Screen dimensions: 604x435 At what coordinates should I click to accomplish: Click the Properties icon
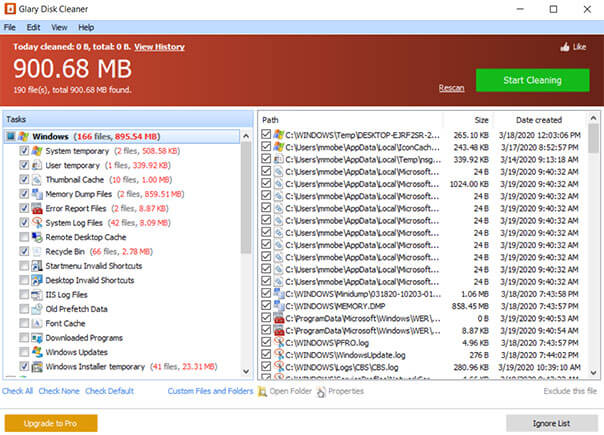pos(321,392)
